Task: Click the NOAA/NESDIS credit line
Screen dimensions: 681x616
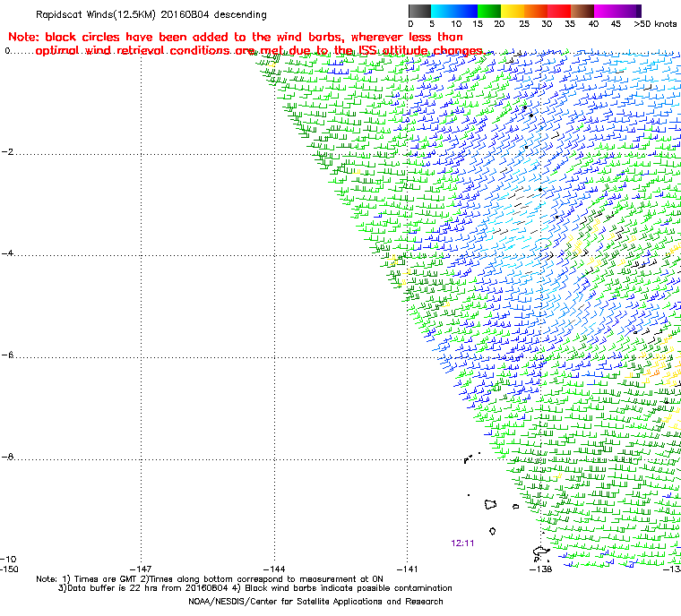Action: [x=315, y=602]
